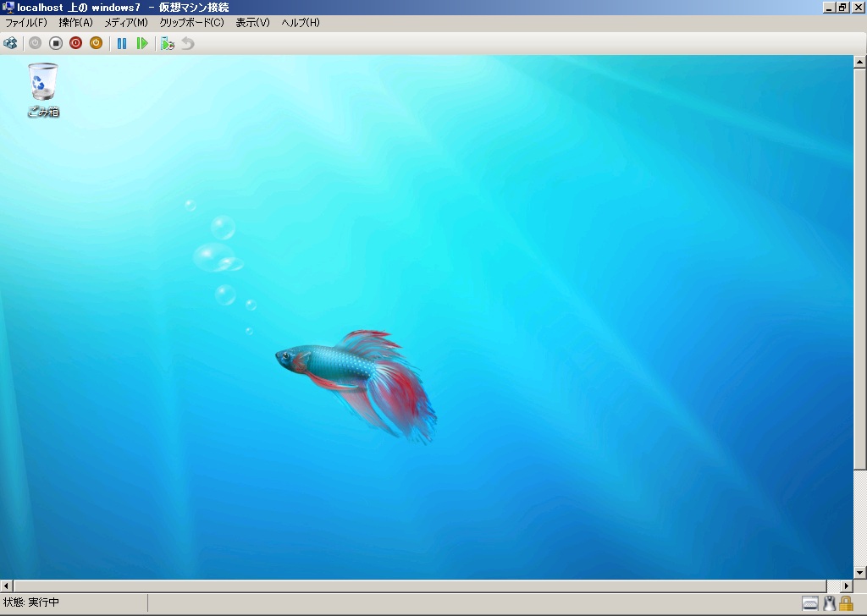Screen dimensions: 867x616
Task: Click the gold padlock status icon
Action: (x=846, y=602)
